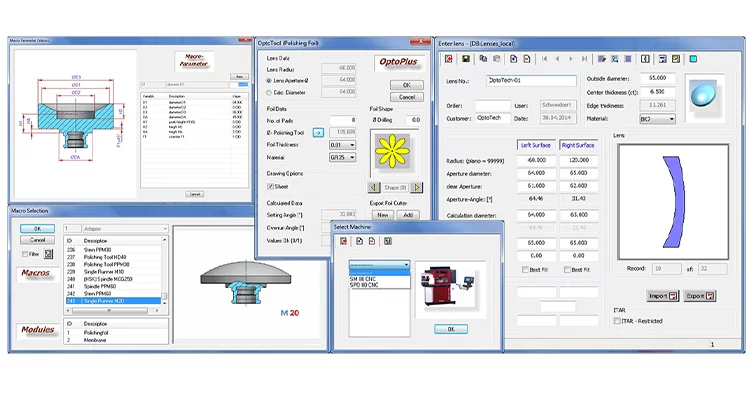
Task: Tick the Filter checkbox in Macro Selection
Action: (x=25, y=254)
